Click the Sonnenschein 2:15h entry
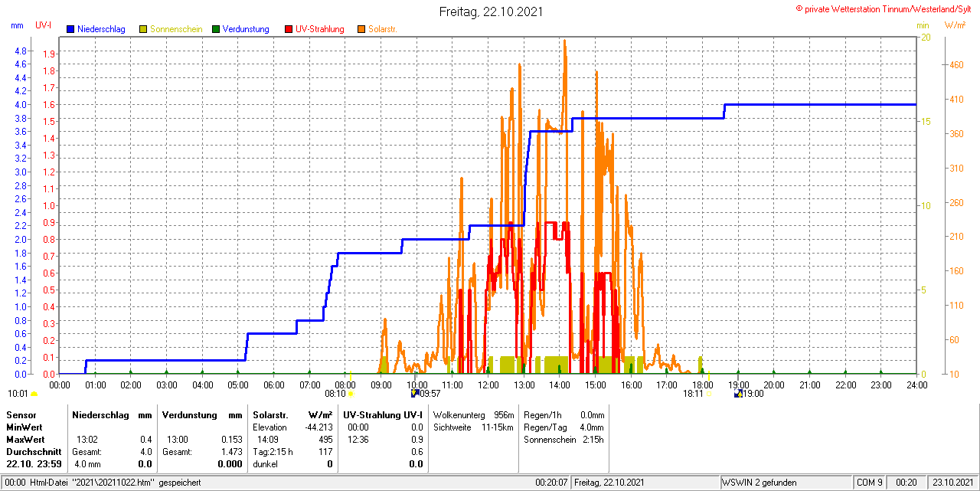 [x=564, y=440]
